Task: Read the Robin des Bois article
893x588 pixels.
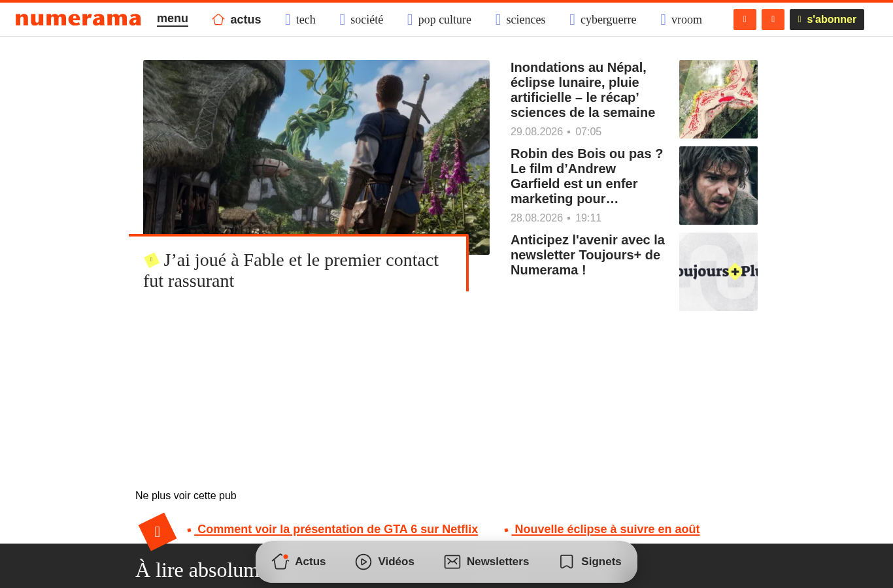Action: (587, 176)
